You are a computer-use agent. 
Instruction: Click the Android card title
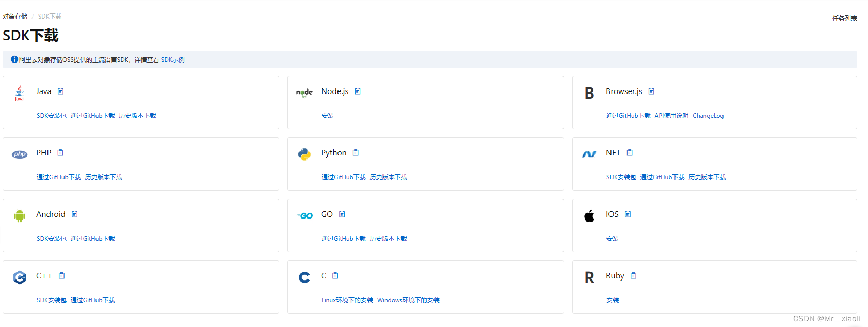[x=51, y=214]
